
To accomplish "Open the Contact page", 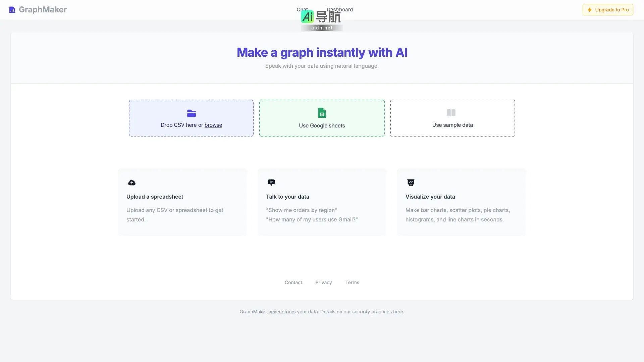I will (x=293, y=282).
